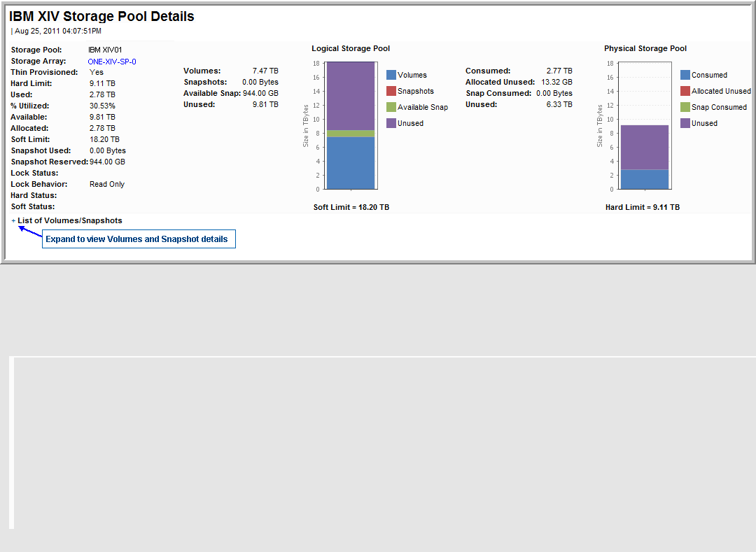Click purple Unused swatch in Physical legend
Screen dimensions: 756x552
click(x=685, y=123)
